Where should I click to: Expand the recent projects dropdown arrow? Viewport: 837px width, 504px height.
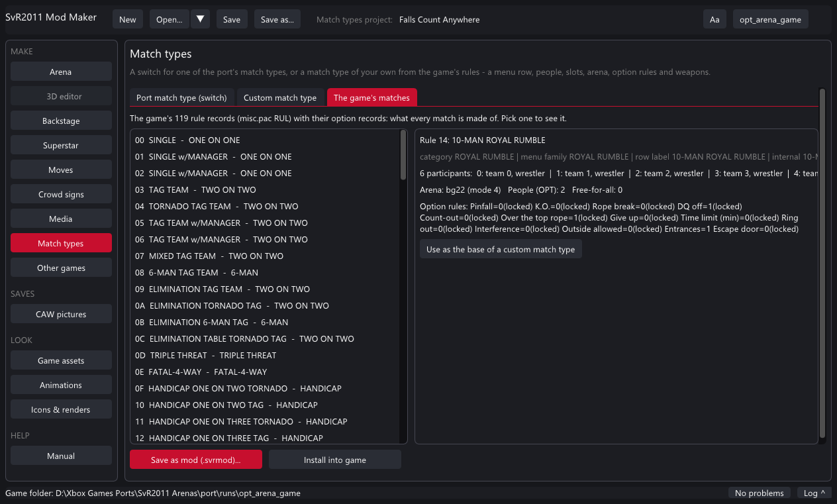(x=201, y=19)
